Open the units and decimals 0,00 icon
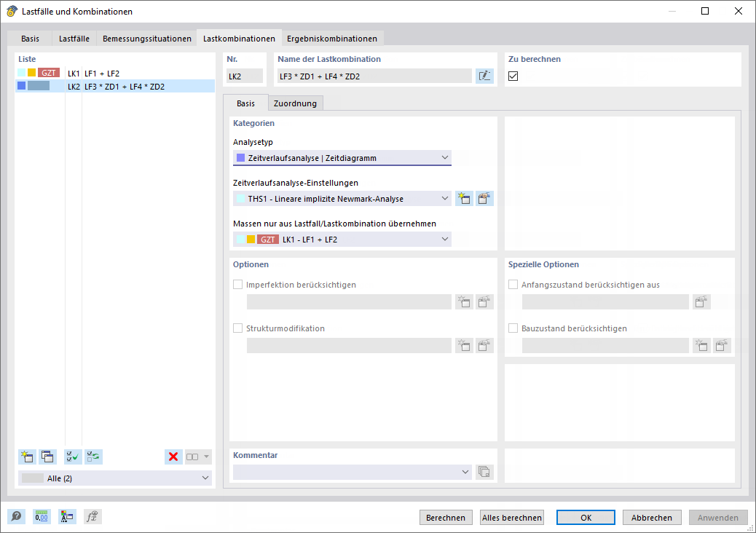The image size is (756, 533). coord(42,516)
